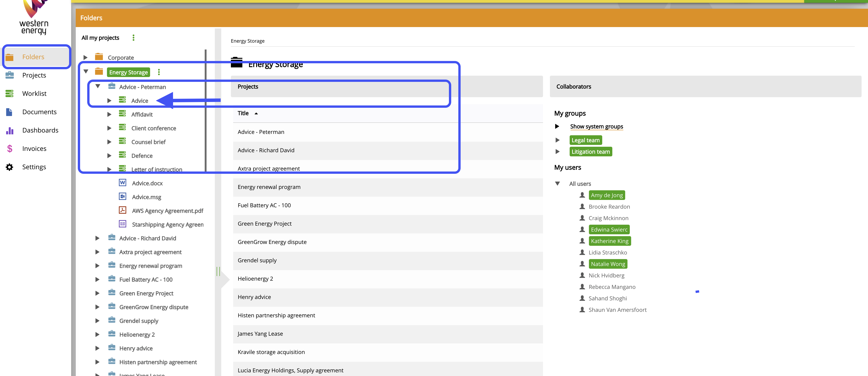868x376 pixels.
Task: Expand Advice - Richard David in the tree
Action: click(97, 238)
